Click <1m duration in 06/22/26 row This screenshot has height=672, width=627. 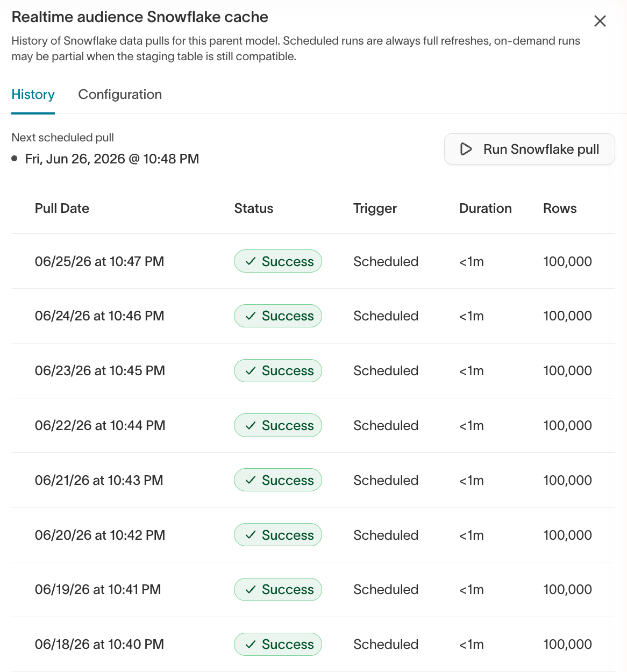click(472, 426)
